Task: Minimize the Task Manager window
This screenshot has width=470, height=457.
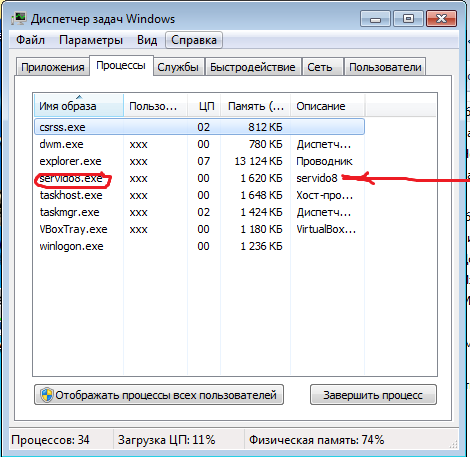Action: pyautogui.click(x=375, y=18)
